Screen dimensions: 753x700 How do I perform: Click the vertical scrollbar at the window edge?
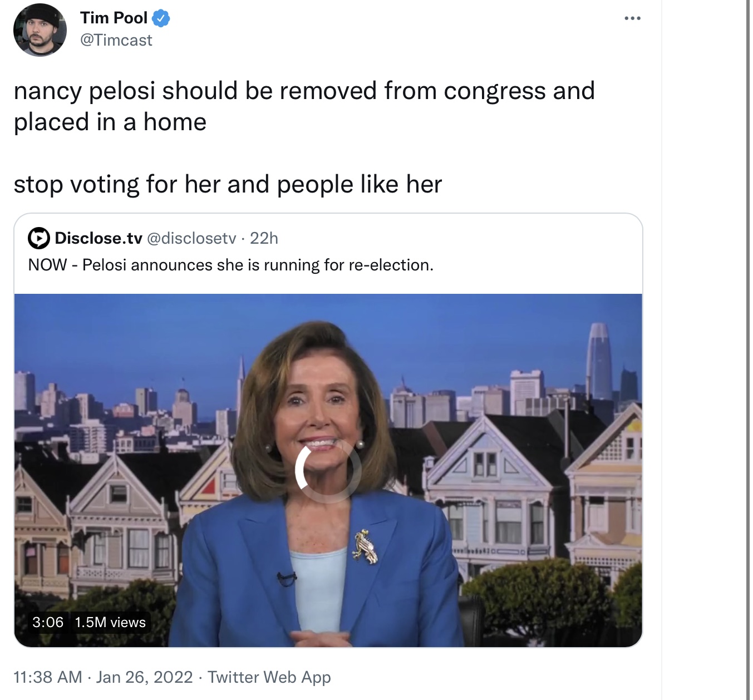(x=749, y=350)
